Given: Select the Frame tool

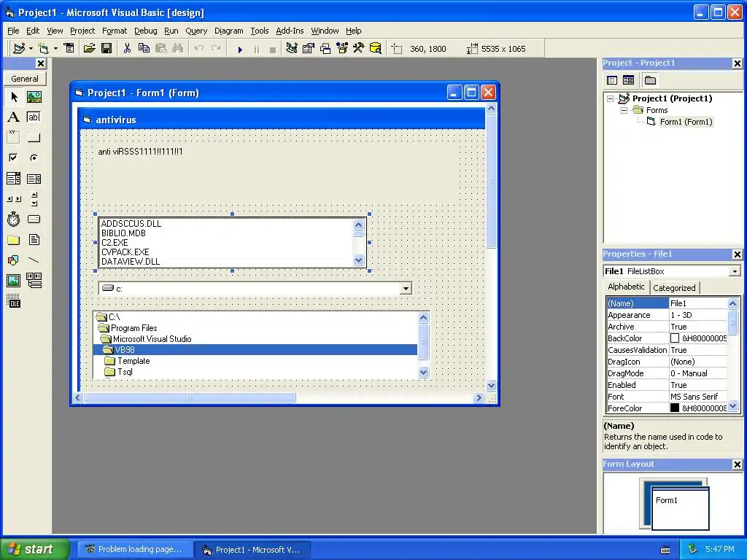Looking at the screenshot, I should [x=14, y=138].
